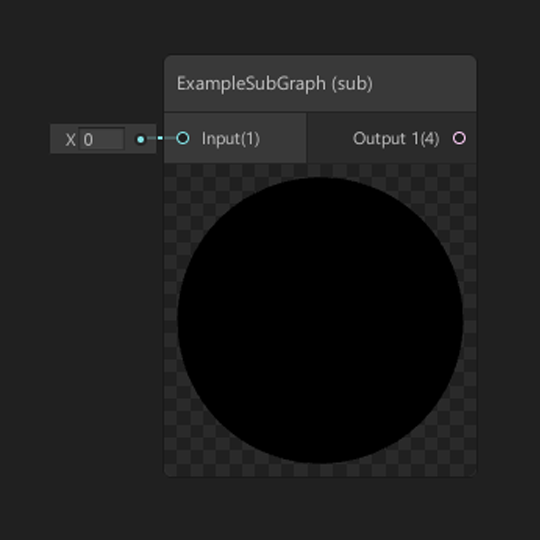This screenshot has width=540, height=540.
Task: Select the ExampleSubGraph (sub) node title
Action: point(274,84)
